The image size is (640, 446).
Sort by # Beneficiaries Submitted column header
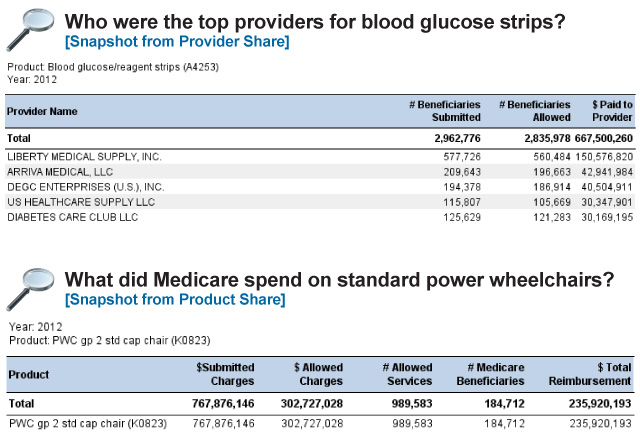coord(445,111)
